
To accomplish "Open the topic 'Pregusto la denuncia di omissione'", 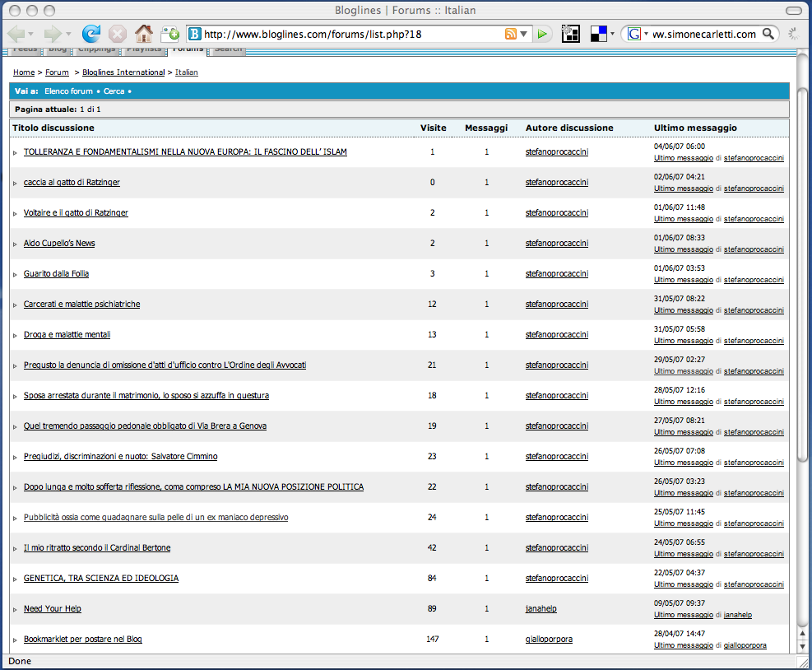I will 165,365.
